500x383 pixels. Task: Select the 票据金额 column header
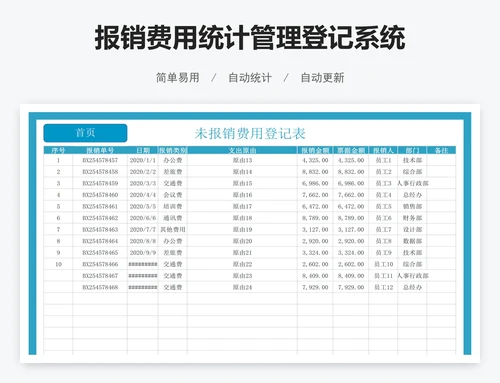pos(351,150)
